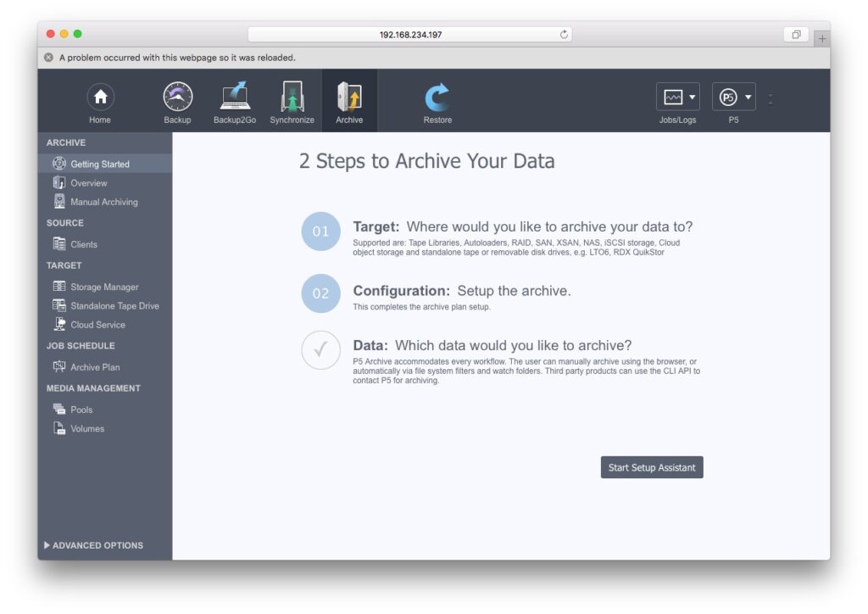Click the browser address field

pyautogui.click(x=409, y=35)
